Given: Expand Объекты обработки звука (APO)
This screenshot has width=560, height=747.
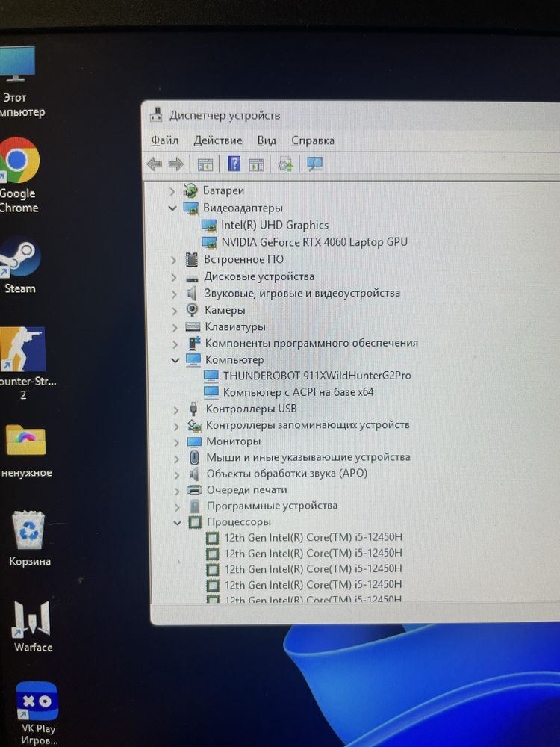Looking at the screenshot, I should (177, 475).
